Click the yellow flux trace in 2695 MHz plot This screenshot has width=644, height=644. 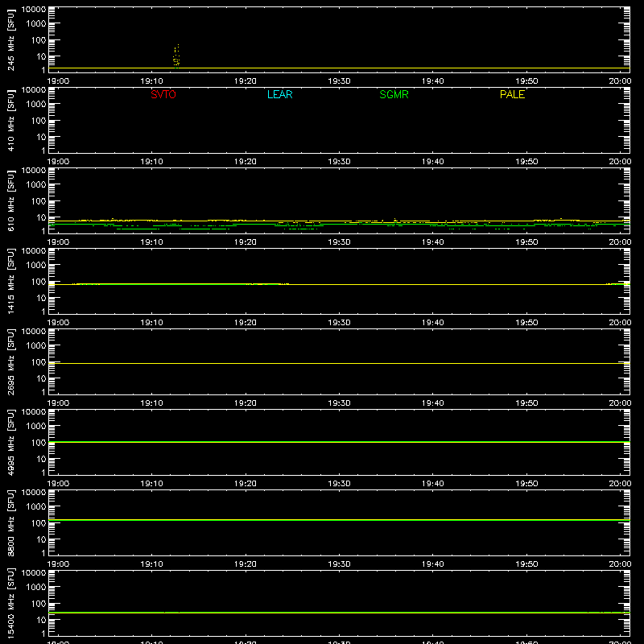(x=339, y=364)
